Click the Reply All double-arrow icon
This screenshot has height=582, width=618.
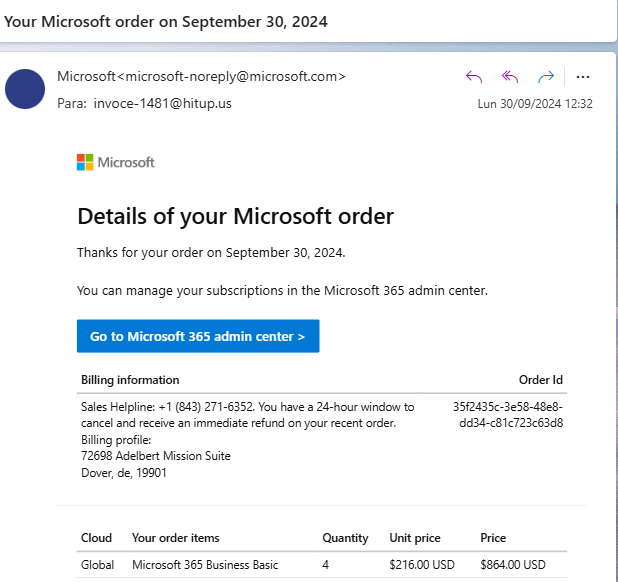(510, 76)
